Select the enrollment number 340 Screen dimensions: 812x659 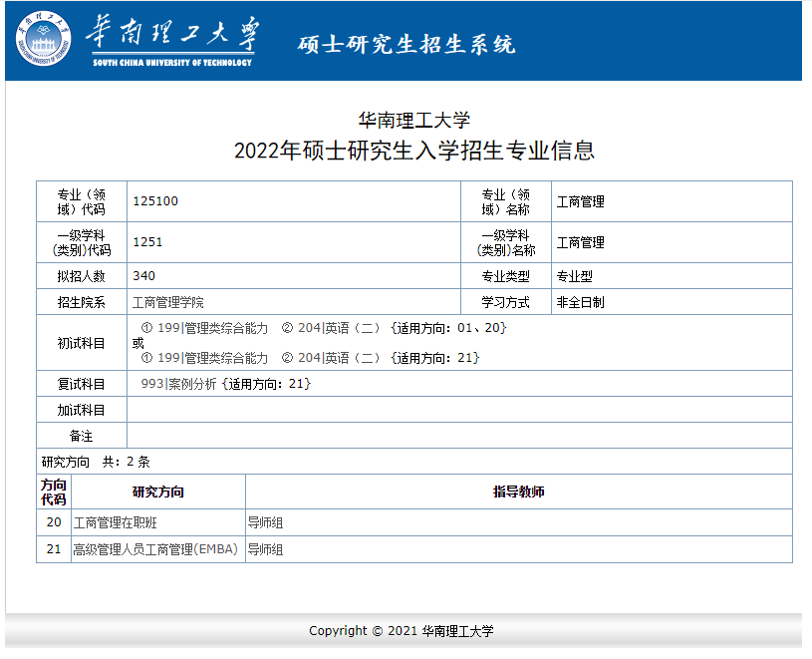pos(143,275)
